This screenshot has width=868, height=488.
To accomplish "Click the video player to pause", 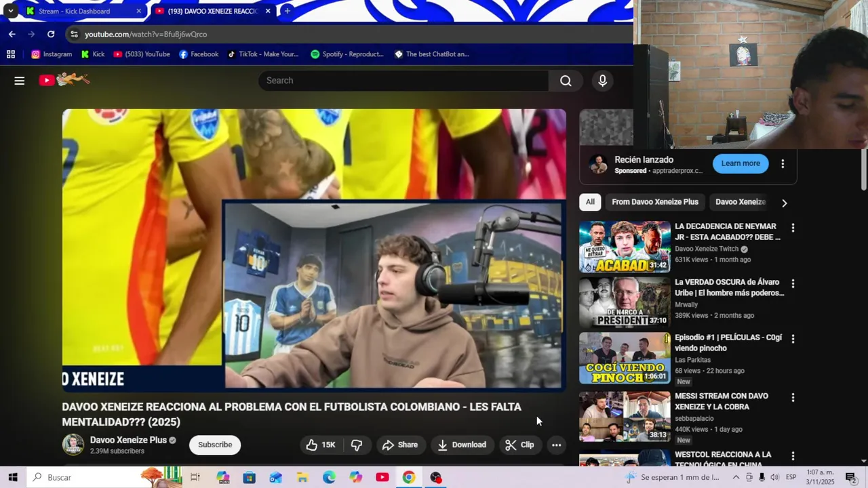I will 314,250.
